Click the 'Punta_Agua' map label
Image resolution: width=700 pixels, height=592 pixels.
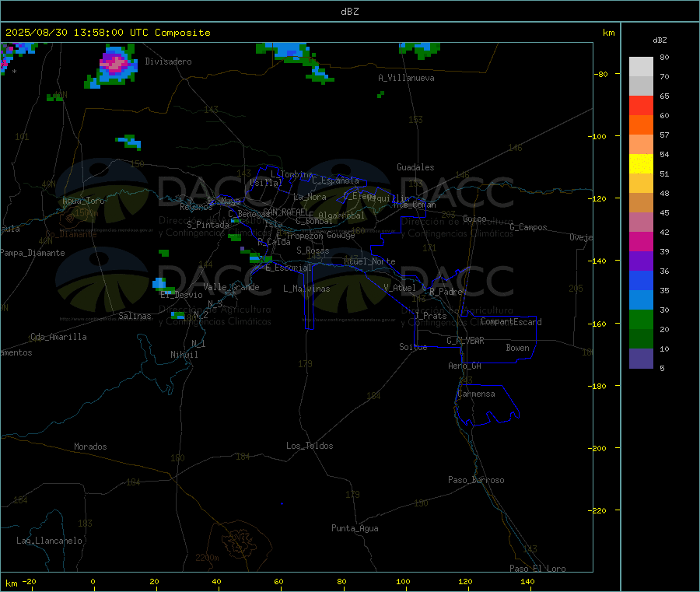click(x=355, y=529)
